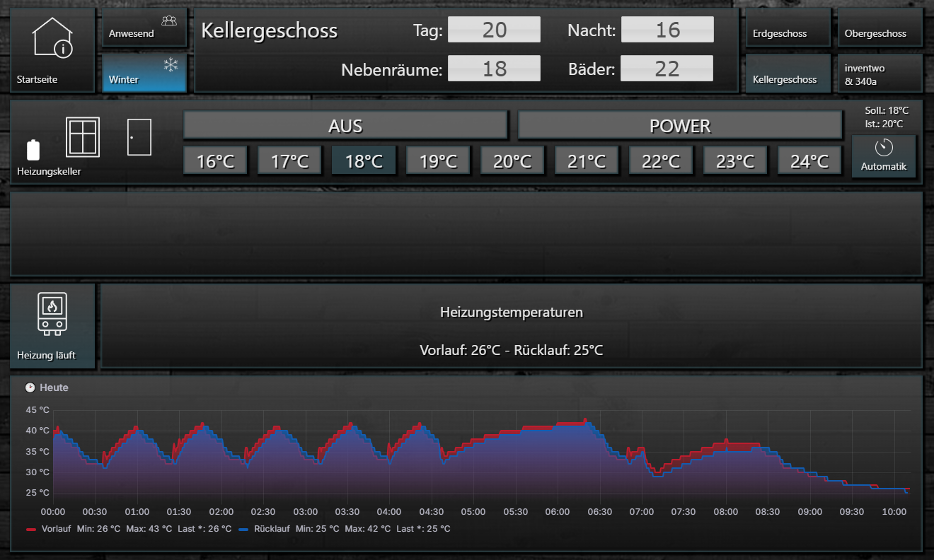Click the Anwesend people icon
Screen dimensions: 934x560
[x=168, y=21]
